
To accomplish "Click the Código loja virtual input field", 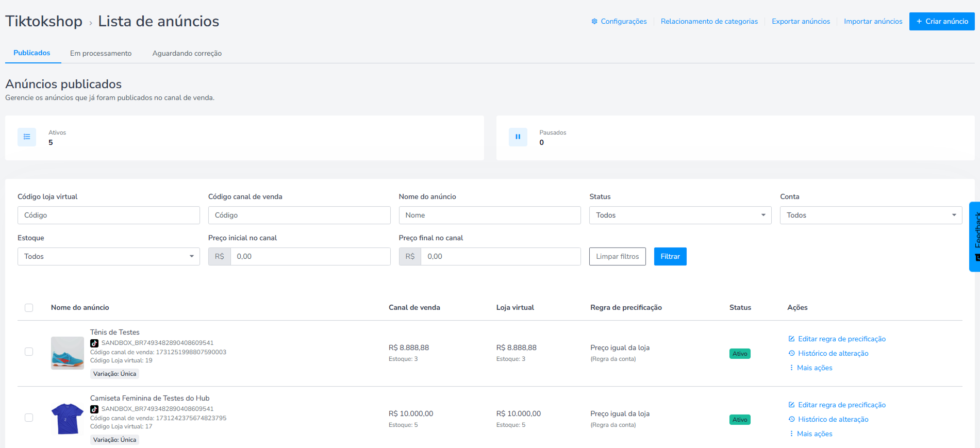I will (x=108, y=215).
